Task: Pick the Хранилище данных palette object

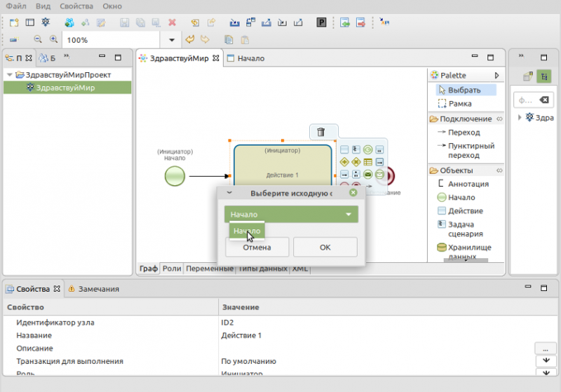Action: click(468, 252)
